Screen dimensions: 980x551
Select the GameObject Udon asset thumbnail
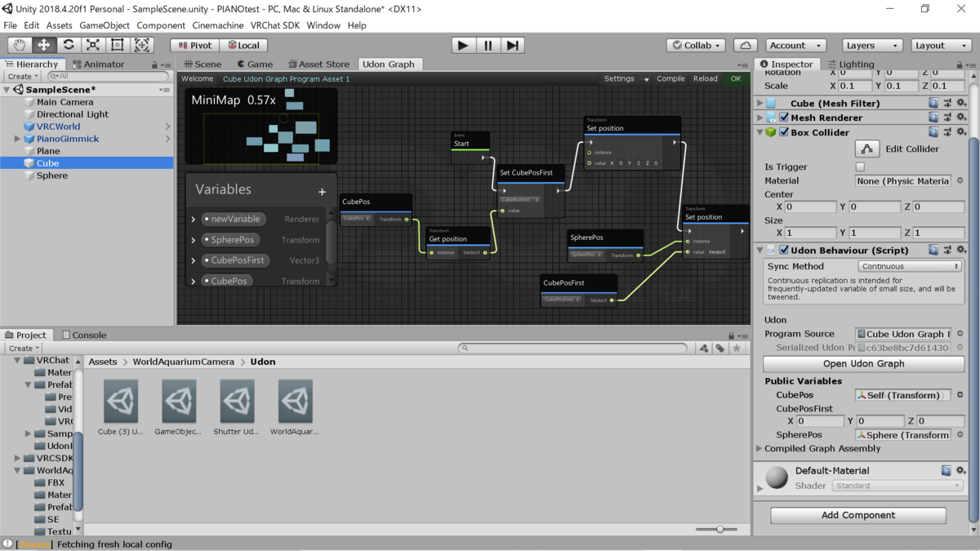click(x=179, y=401)
